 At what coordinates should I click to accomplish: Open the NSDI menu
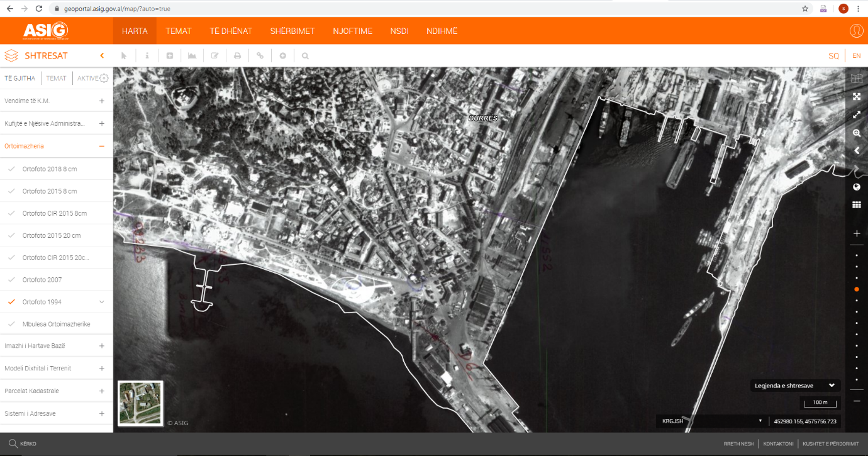pos(399,31)
